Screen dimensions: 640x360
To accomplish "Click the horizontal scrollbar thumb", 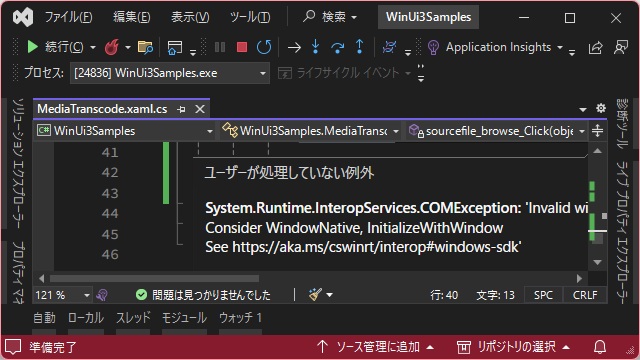I will click(x=154, y=279).
